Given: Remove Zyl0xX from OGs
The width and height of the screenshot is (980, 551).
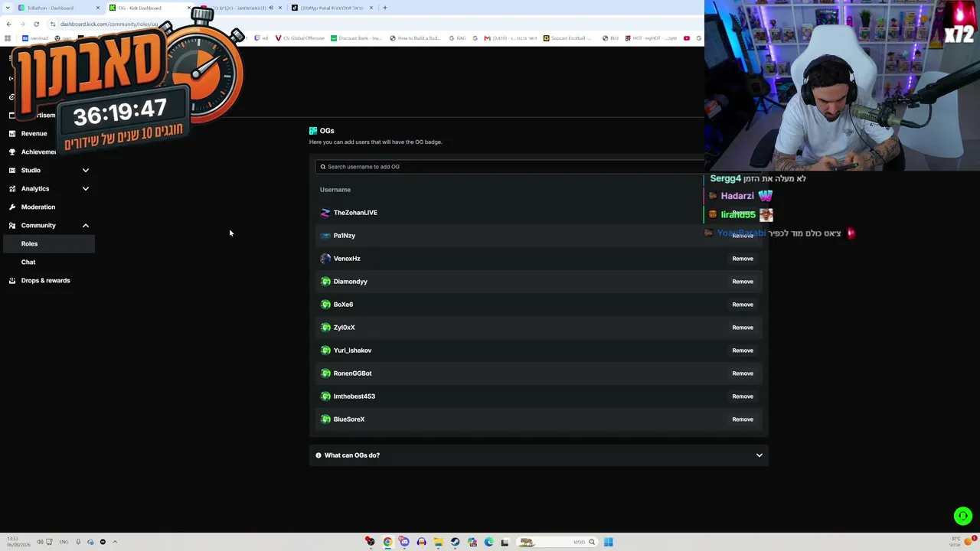Looking at the screenshot, I should (743, 328).
